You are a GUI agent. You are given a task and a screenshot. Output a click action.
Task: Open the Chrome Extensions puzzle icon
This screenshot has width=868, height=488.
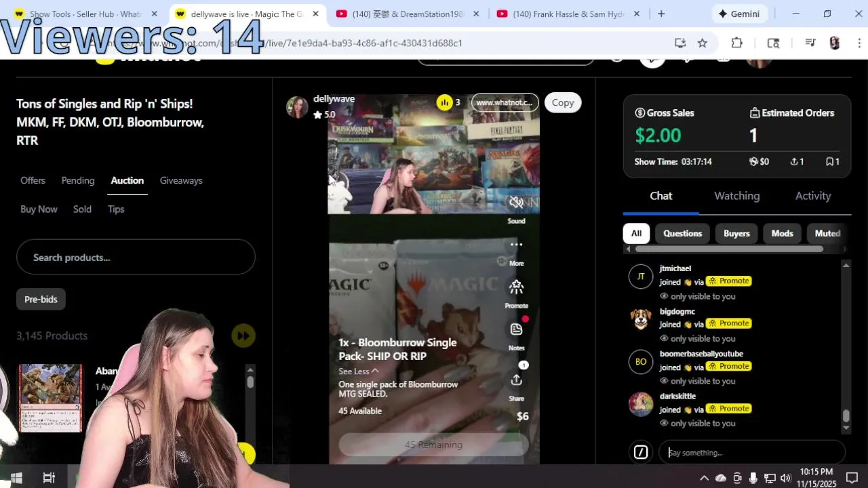point(737,43)
